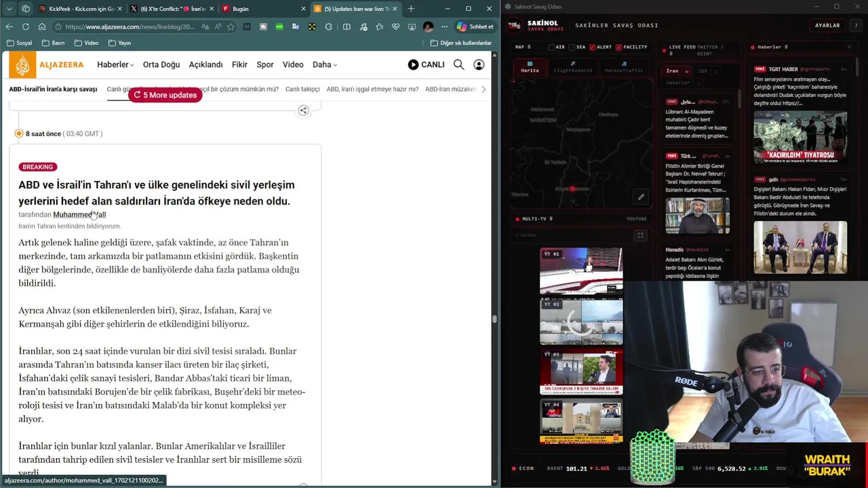This screenshot has width=868, height=488.
Task: Open the browser profile avatar
Action: point(428,26)
